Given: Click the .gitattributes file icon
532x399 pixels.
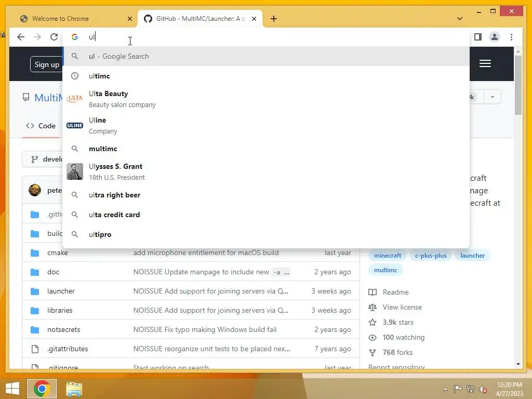Looking at the screenshot, I should coord(35,349).
